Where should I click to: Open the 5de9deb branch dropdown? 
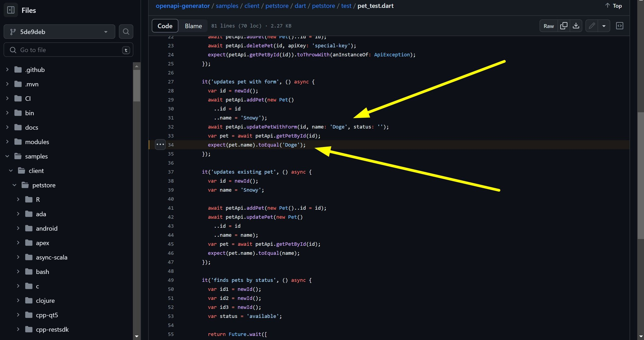[59, 32]
